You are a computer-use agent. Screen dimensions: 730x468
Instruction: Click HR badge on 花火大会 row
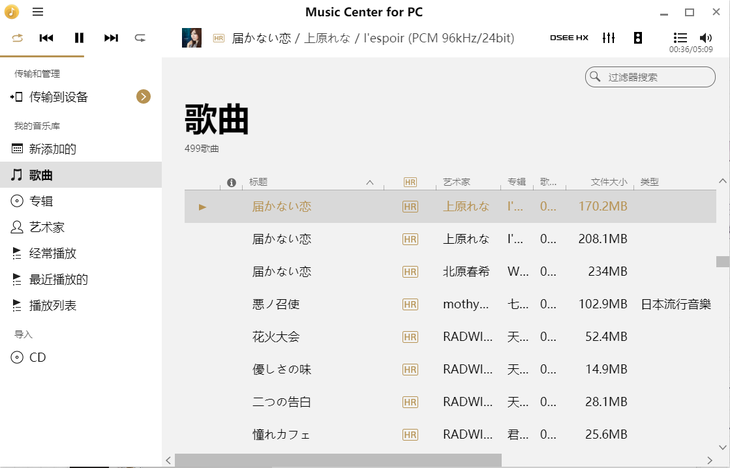click(x=410, y=337)
